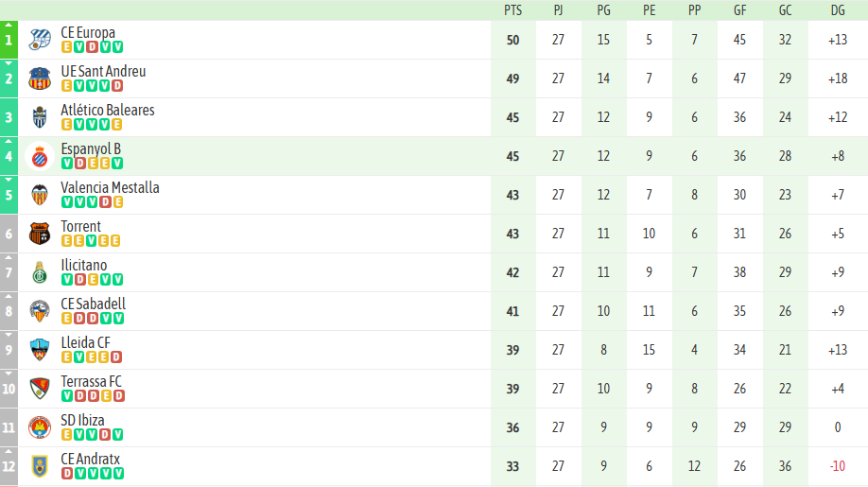Sort the table by PTS column header
This screenshot has height=487, width=868.
click(512, 10)
